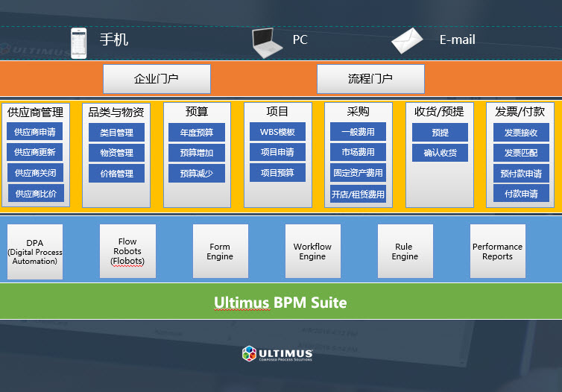This screenshot has height=392, width=562.
Task: Click the Workflow Engine box
Action: pos(312,252)
